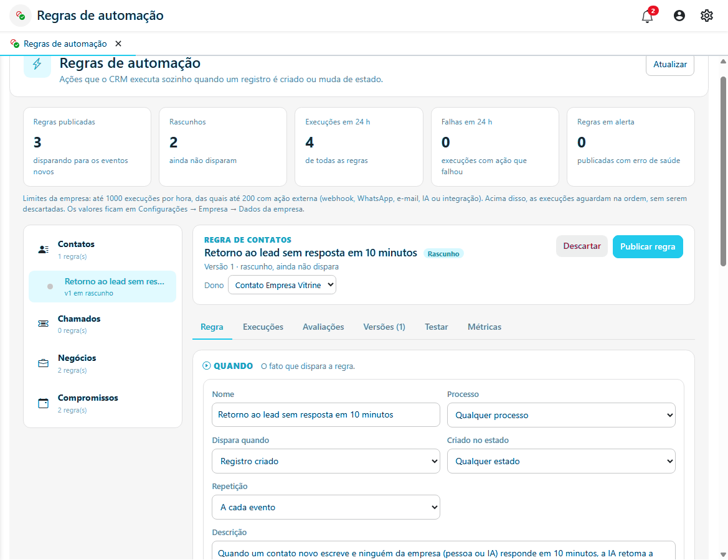728x560 pixels.
Task: Close the Regras de automação tab
Action: [x=118, y=44]
